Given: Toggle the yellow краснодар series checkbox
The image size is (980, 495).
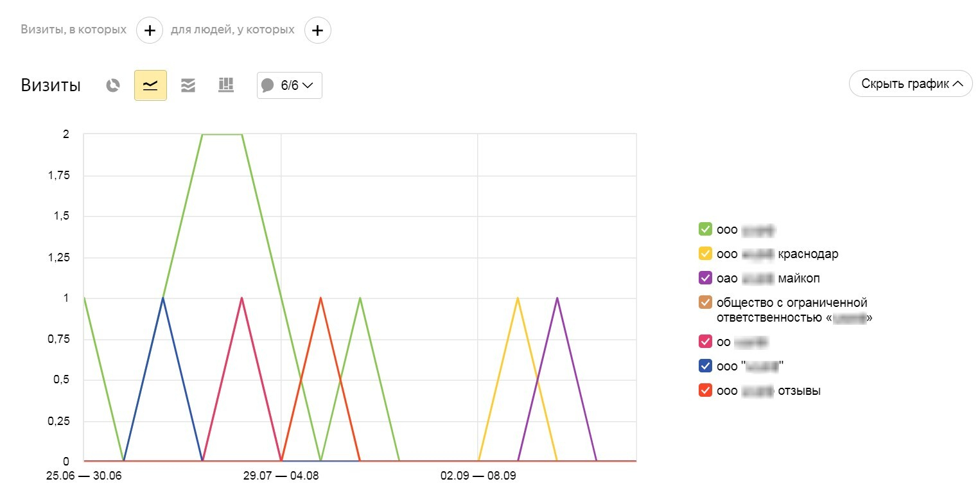Looking at the screenshot, I should pyautogui.click(x=704, y=254).
